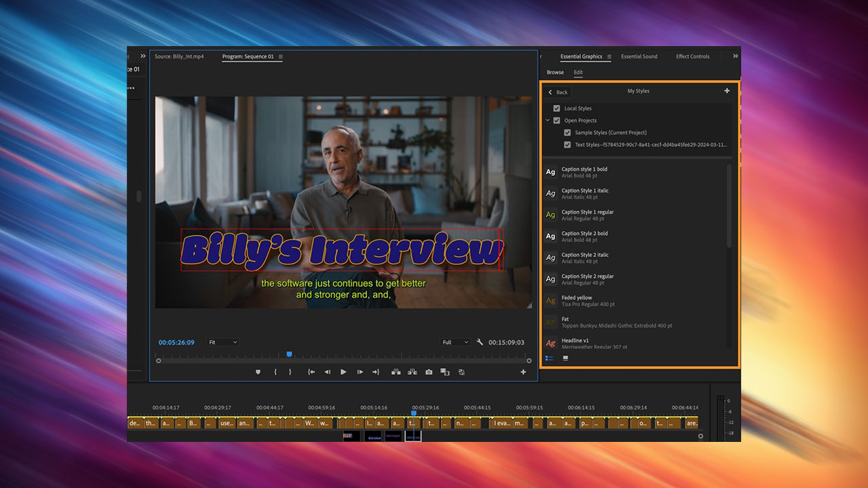Switch to the Browse tab in Essential Graphics
This screenshot has width=868, height=488.
click(x=555, y=72)
